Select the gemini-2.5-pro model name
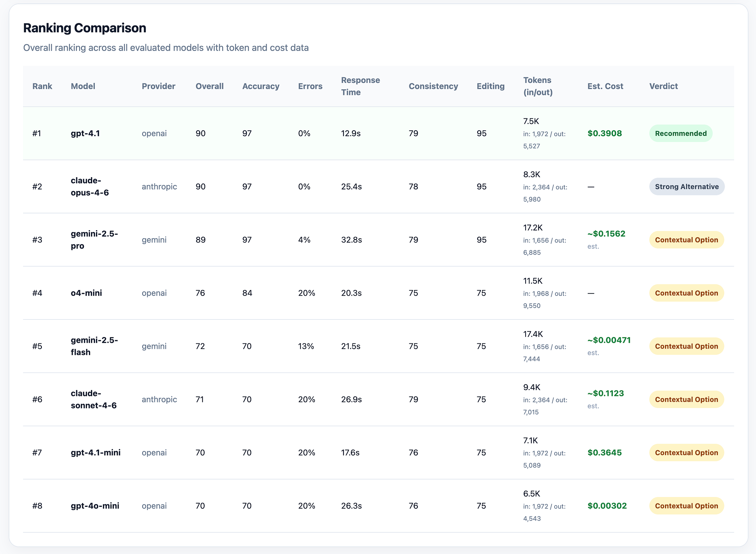The height and width of the screenshot is (554, 756). tap(94, 240)
